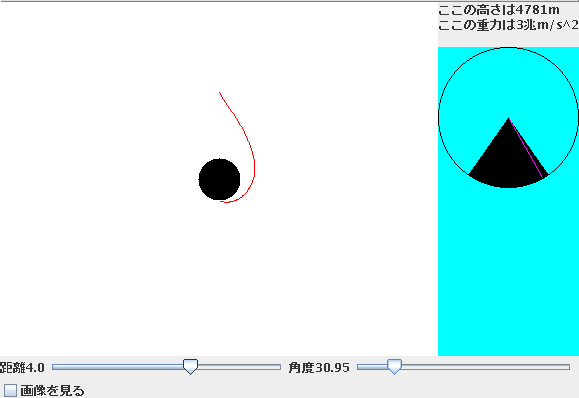This screenshot has height=398, width=579.
Task: Click the top starting point of the red path
Action: point(219,92)
